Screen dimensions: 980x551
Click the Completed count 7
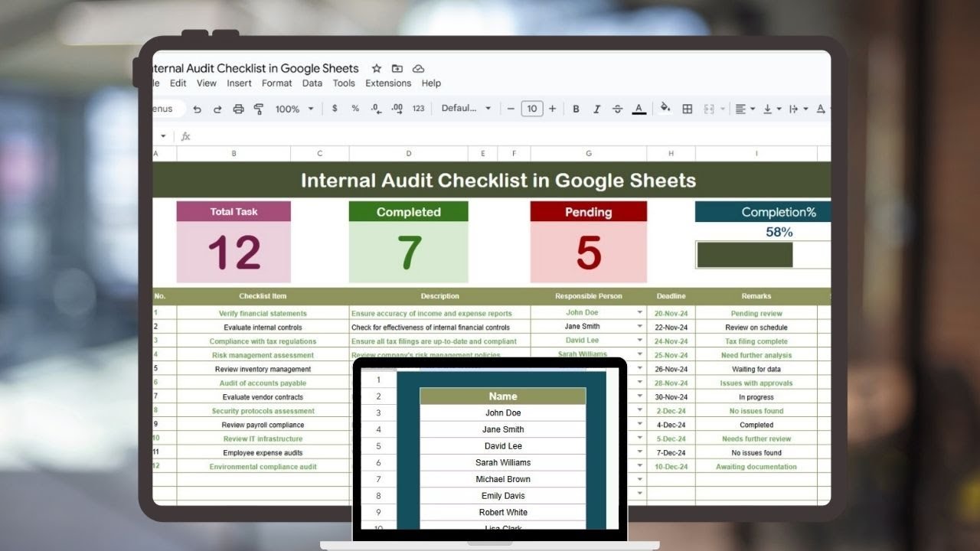coord(408,253)
